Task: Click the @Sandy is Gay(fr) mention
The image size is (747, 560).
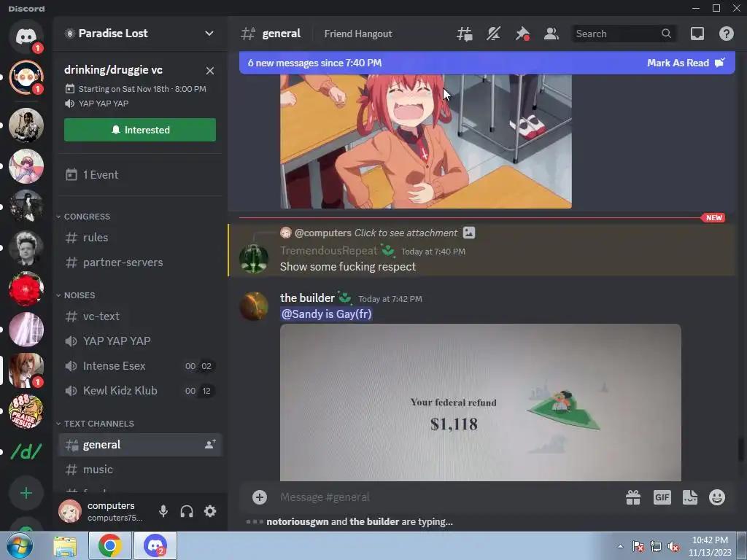Action: click(x=326, y=314)
